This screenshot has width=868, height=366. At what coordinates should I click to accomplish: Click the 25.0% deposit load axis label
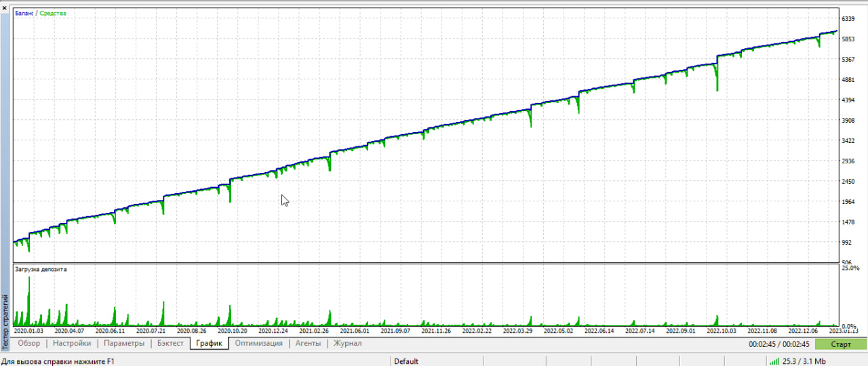coord(850,268)
